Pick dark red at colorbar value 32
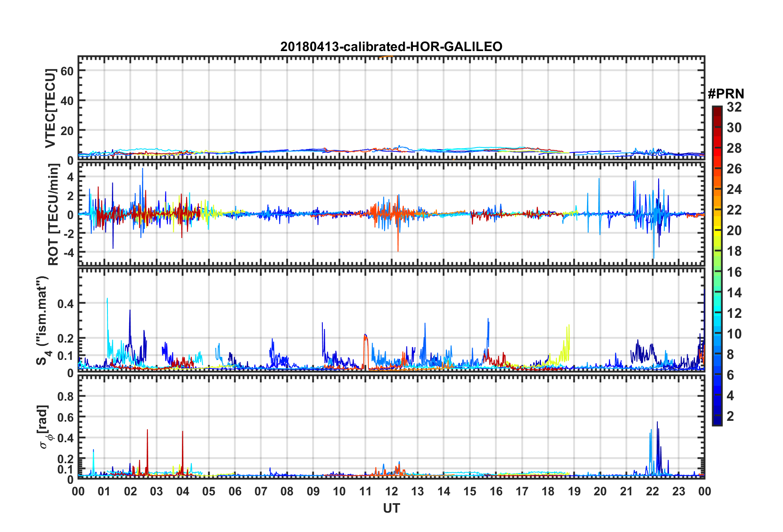This screenshot has height=532, width=783. tap(717, 109)
